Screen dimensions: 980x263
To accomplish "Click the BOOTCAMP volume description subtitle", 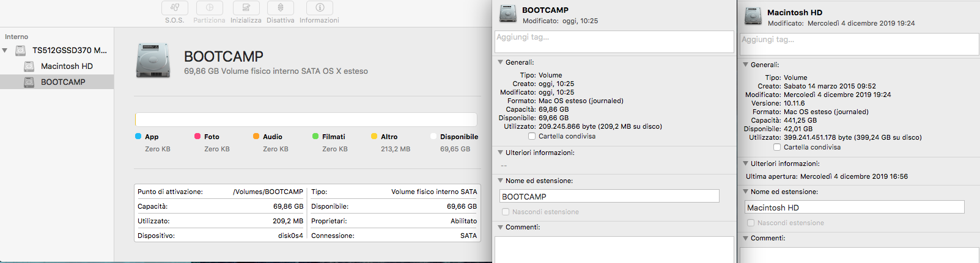I will point(276,71).
